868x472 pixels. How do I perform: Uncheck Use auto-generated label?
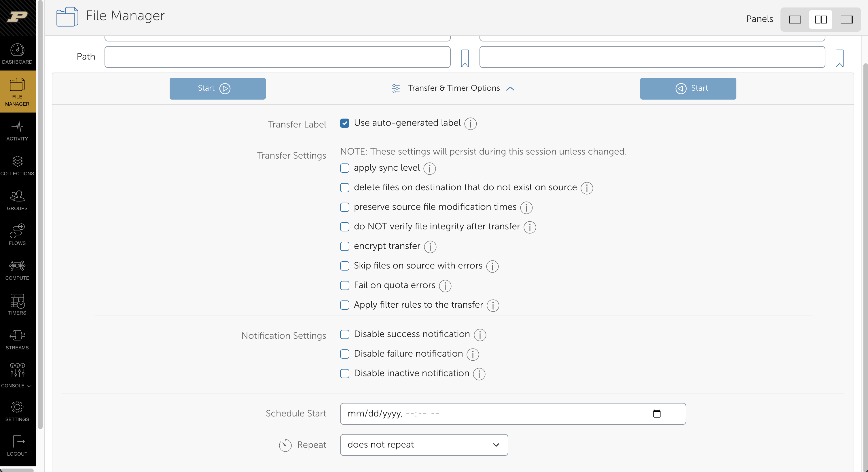click(x=345, y=123)
